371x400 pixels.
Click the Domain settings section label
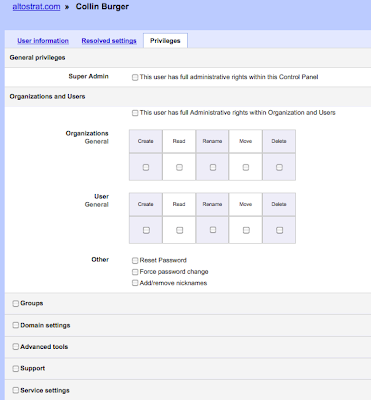45,325
